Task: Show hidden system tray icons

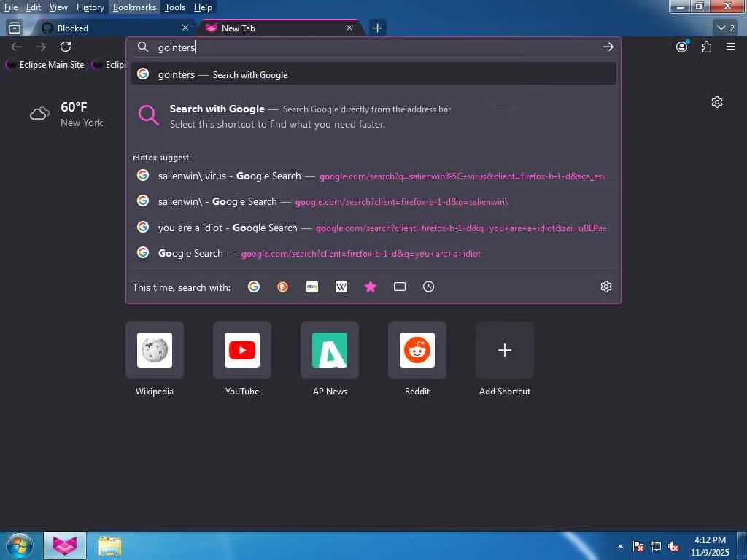Action: [x=620, y=546]
